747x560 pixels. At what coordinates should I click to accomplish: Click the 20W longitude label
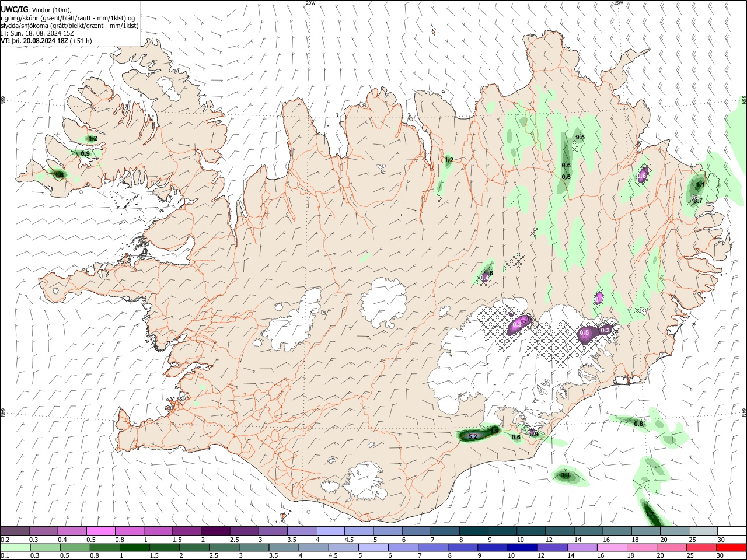coord(310,3)
